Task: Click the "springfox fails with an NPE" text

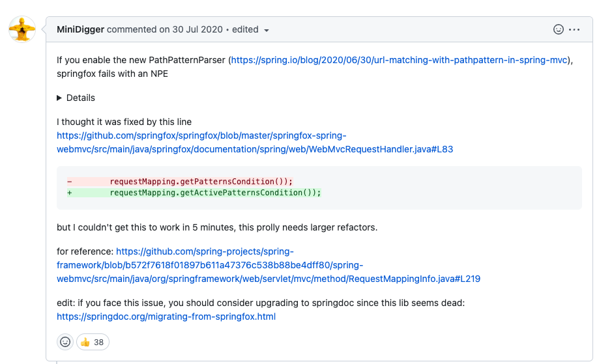Action: 112,74
